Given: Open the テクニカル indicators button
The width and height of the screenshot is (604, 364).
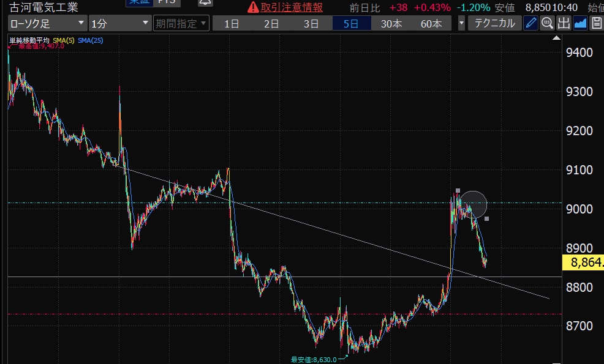Looking at the screenshot, I should (495, 24).
